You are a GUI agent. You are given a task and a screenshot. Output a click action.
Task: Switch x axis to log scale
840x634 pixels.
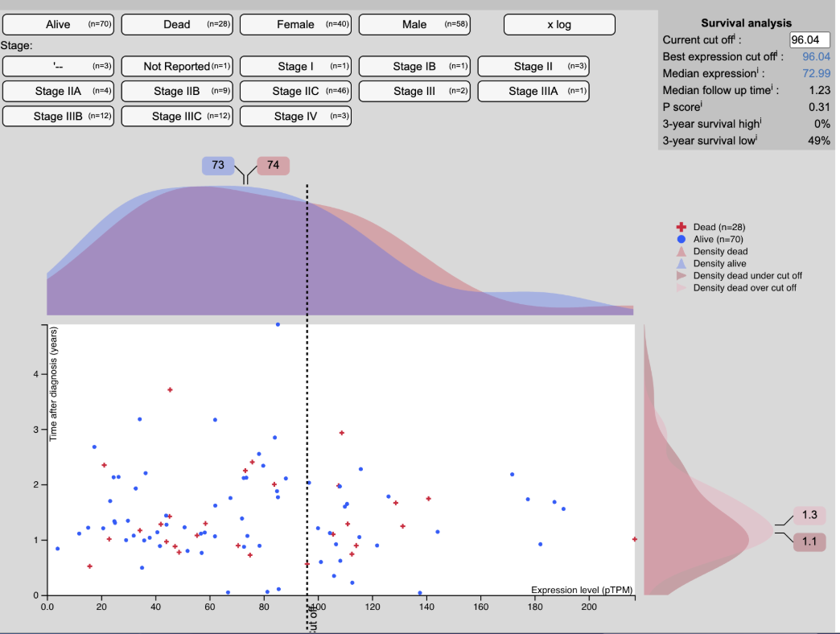[x=559, y=25]
